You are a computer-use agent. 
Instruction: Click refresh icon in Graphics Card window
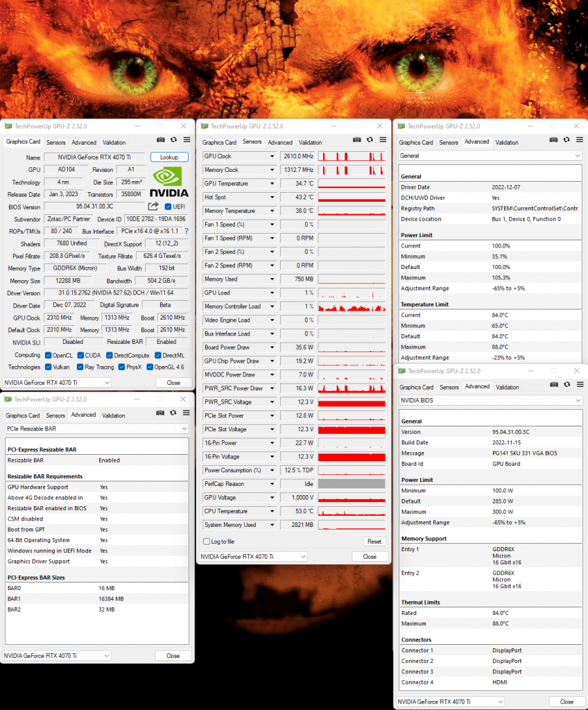(173, 140)
